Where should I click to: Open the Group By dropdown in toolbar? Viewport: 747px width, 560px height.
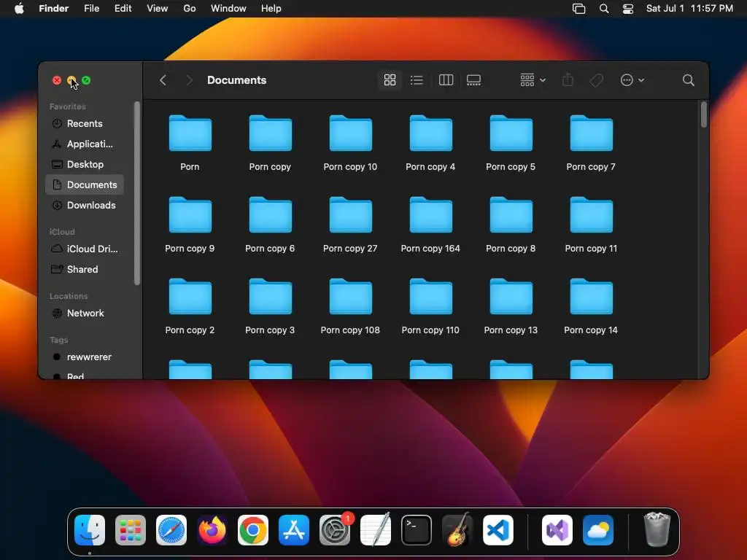[533, 80]
